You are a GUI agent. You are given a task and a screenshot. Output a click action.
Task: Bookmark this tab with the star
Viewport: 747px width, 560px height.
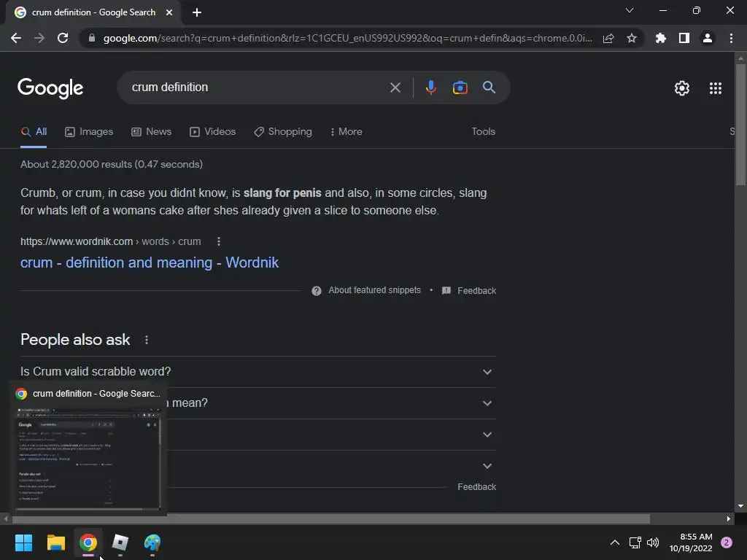[x=632, y=38]
